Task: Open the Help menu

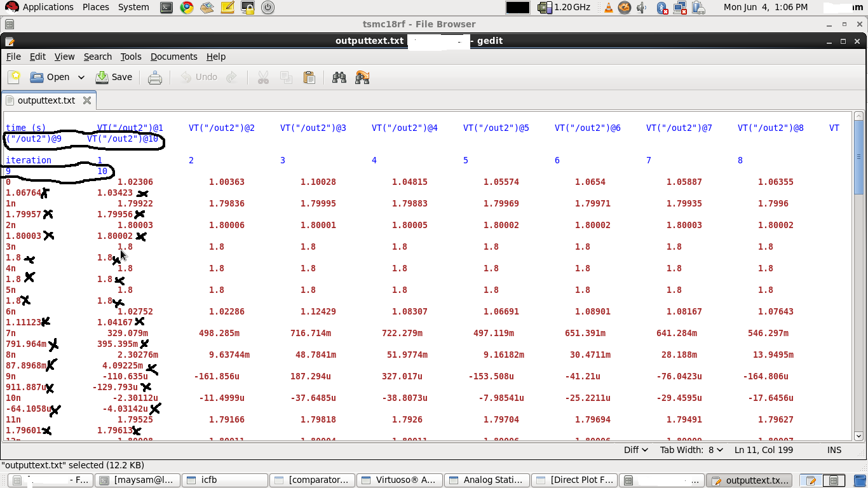Action: 216,57
